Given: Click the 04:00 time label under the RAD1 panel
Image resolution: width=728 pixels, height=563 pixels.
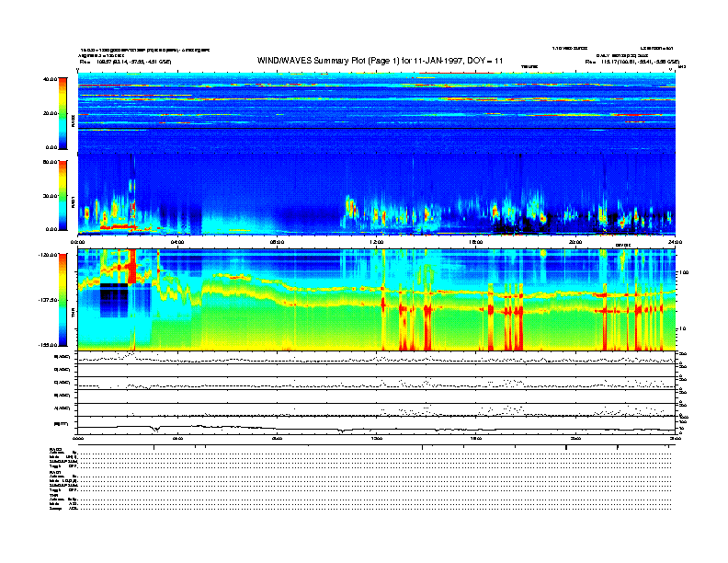Looking at the screenshot, I should point(177,242).
